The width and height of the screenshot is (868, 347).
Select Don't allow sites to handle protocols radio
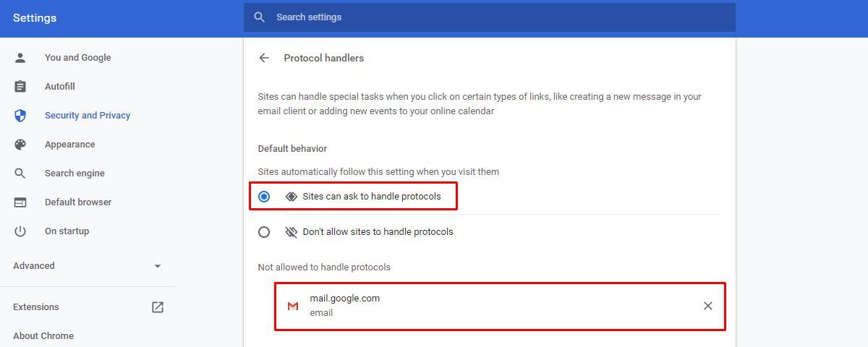(264, 232)
